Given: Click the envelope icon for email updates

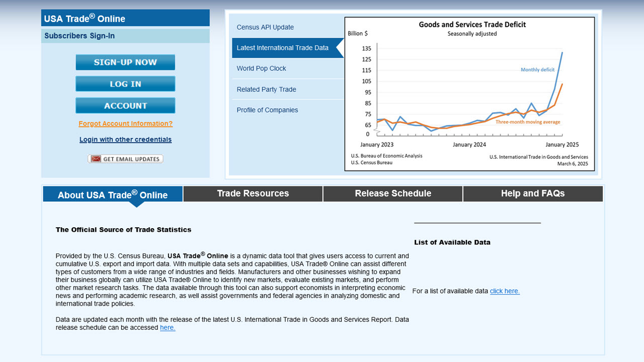Looking at the screenshot, I should pyautogui.click(x=96, y=159).
